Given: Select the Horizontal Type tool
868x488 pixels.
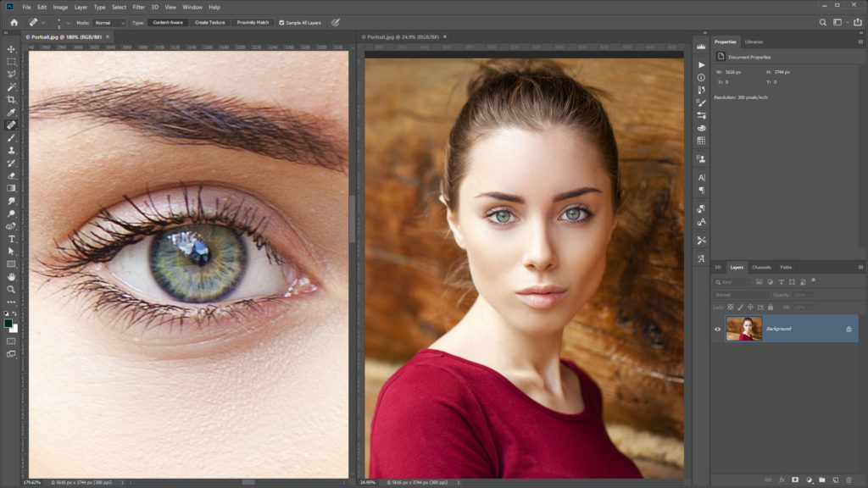Looking at the screenshot, I should 10,238.
